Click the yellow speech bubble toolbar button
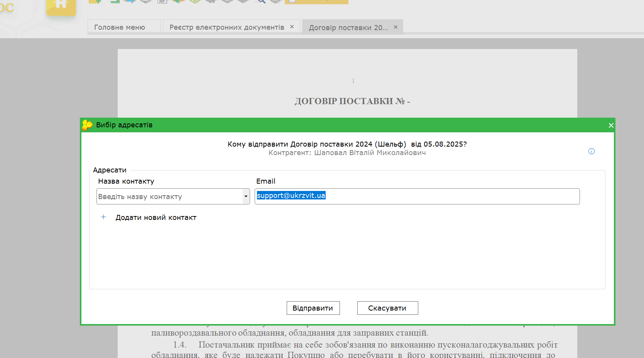 [316, 2]
